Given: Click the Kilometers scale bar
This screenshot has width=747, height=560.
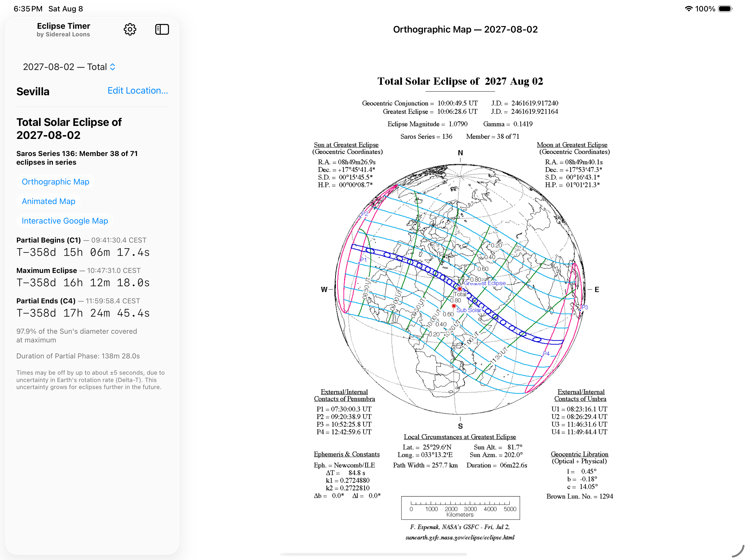Looking at the screenshot, I should coord(460,508).
